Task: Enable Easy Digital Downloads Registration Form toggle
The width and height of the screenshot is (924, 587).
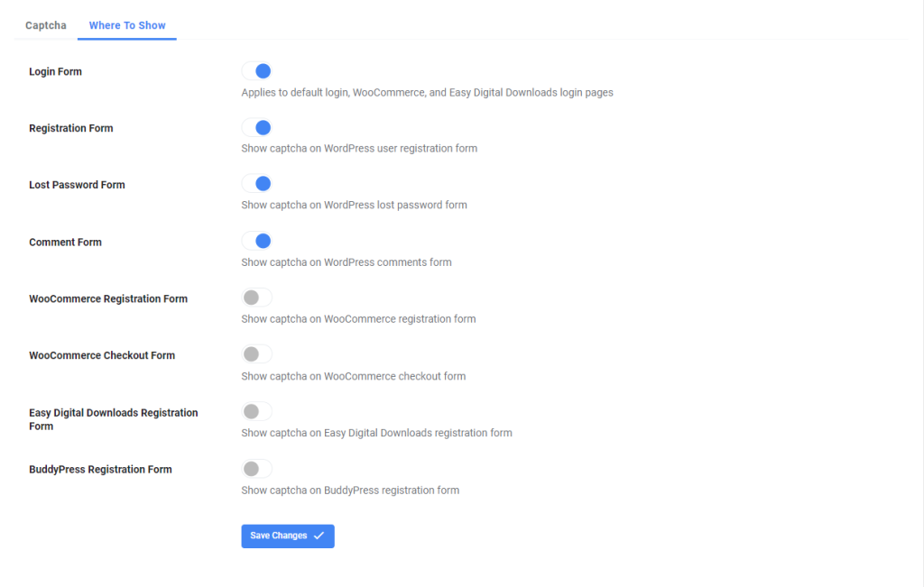Action: 257,411
